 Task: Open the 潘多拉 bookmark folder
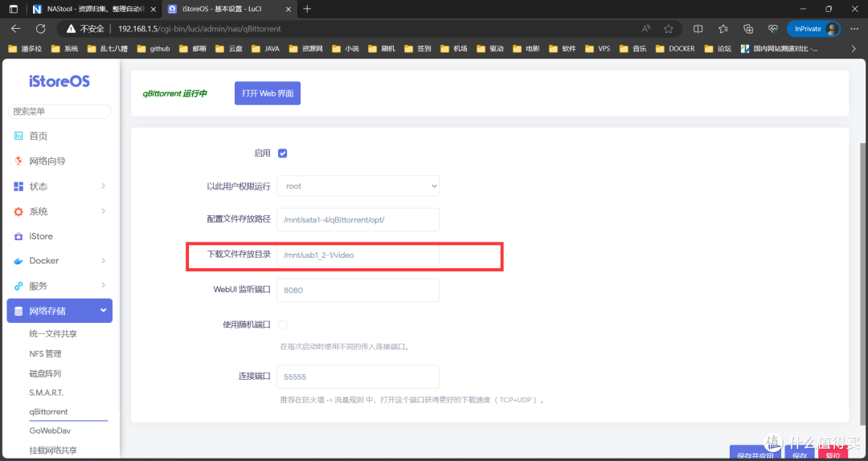click(x=25, y=49)
